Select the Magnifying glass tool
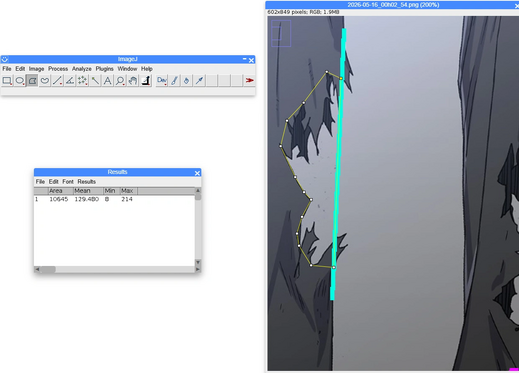Screen dimensions: 519x373 (120, 81)
